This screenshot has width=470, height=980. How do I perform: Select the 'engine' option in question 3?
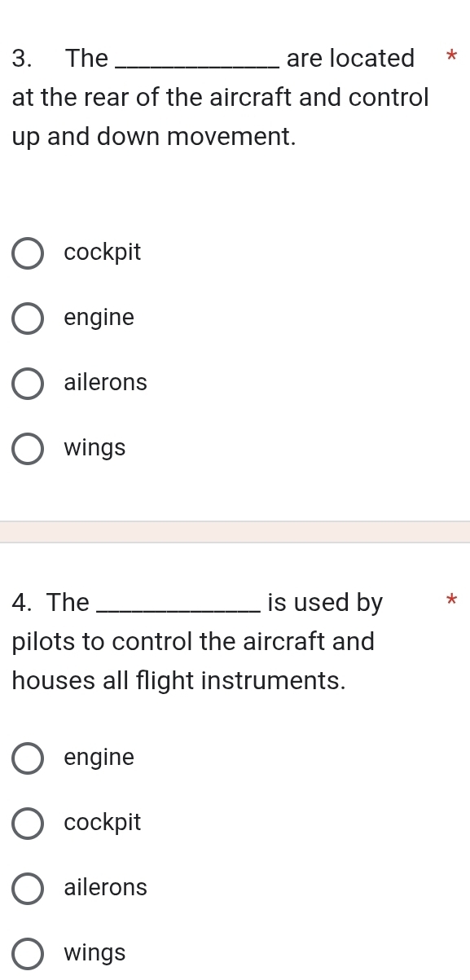(28, 319)
